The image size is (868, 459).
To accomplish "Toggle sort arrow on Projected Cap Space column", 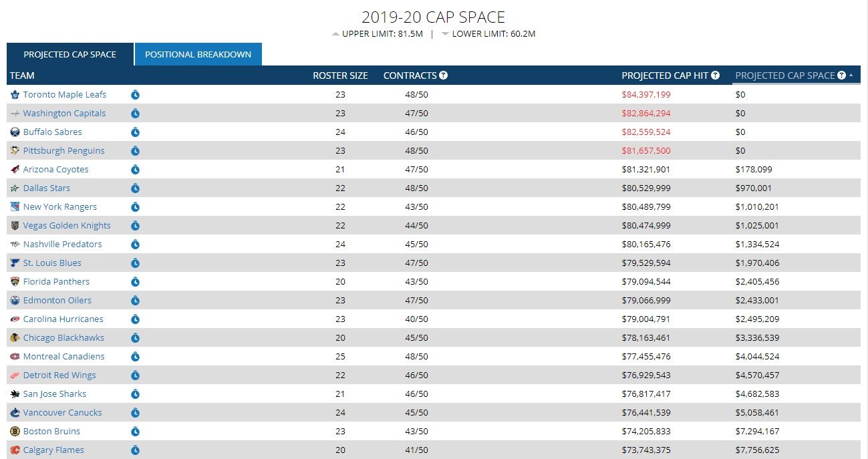I will [x=851, y=75].
